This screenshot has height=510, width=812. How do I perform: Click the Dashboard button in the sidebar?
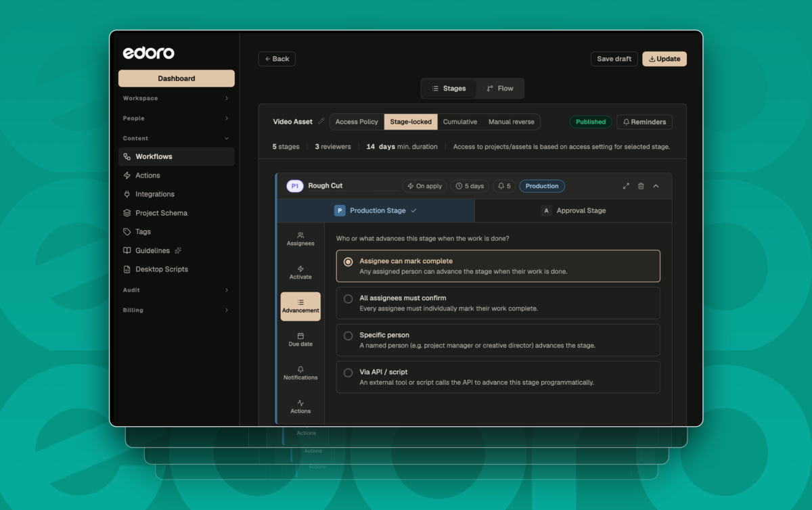177,78
